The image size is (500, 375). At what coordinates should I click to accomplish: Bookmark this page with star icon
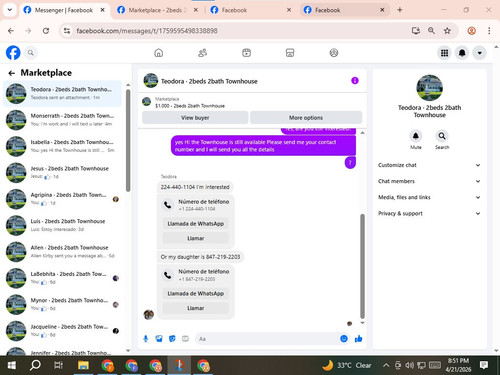click(447, 31)
